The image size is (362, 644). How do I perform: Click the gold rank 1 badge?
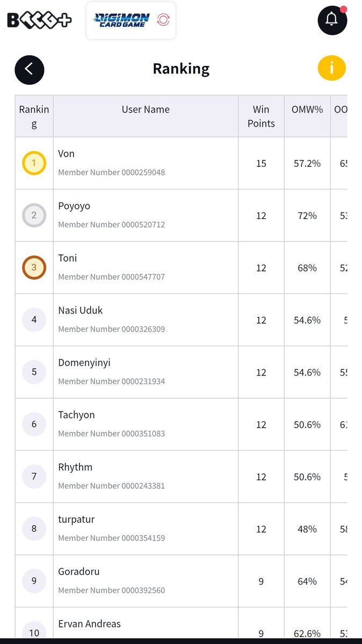click(x=34, y=163)
